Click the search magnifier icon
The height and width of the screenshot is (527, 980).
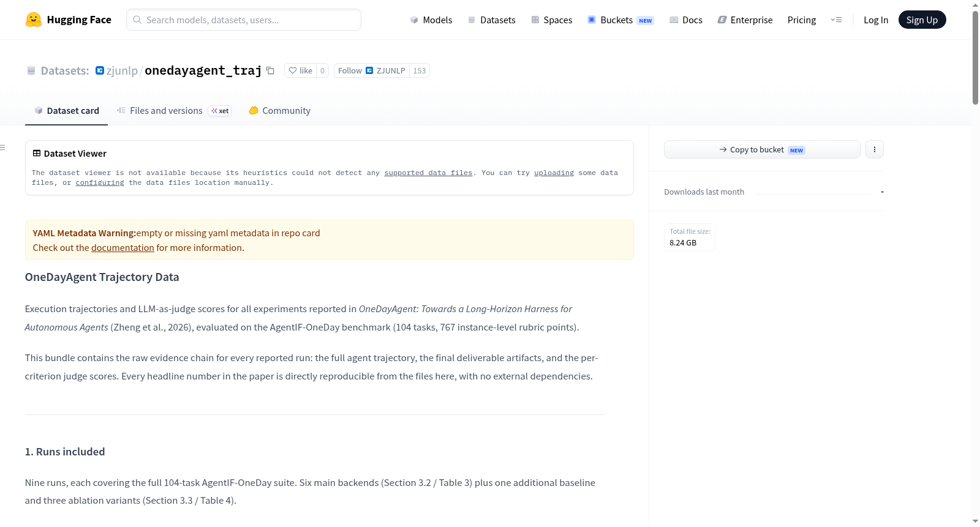point(137,20)
